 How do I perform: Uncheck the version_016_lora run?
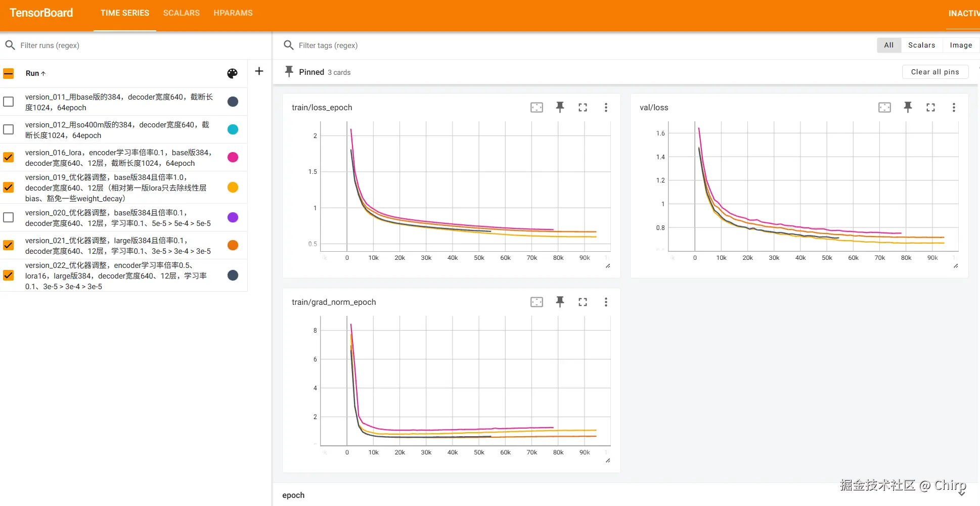pyautogui.click(x=9, y=157)
